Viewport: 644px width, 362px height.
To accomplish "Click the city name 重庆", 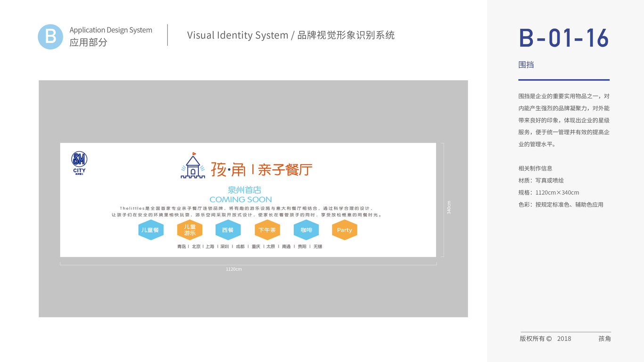I will pos(256,247).
